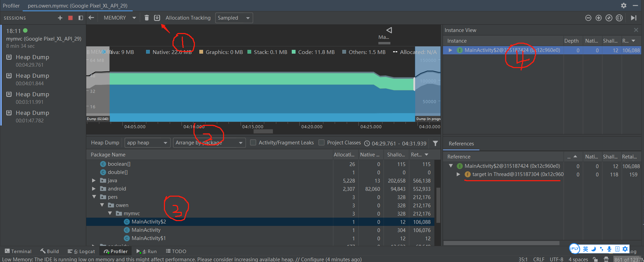Click the memory usage indicator bar
The width and height of the screenshot is (644, 262).
click(x=628, y=259)
